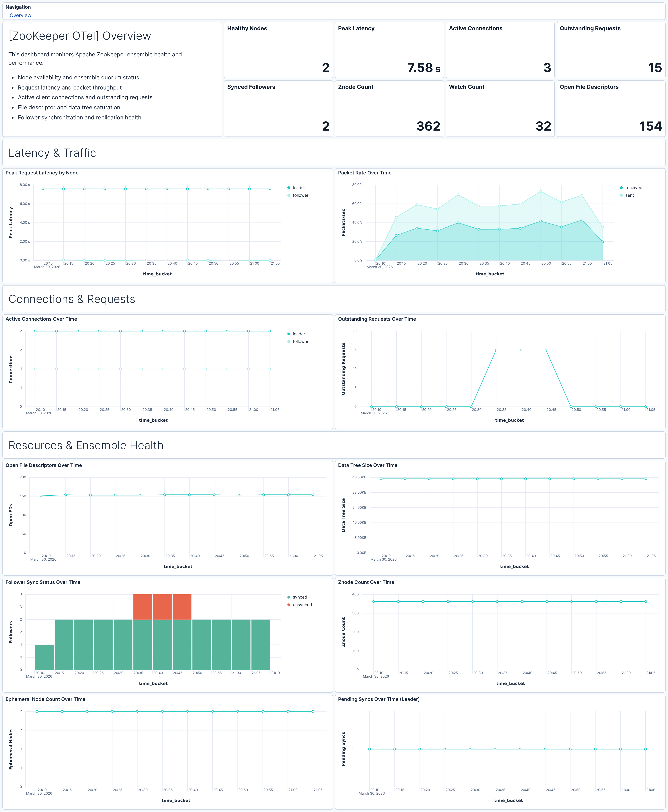Click the Open File Descriptors 154 metric

(x=650, y=126)
